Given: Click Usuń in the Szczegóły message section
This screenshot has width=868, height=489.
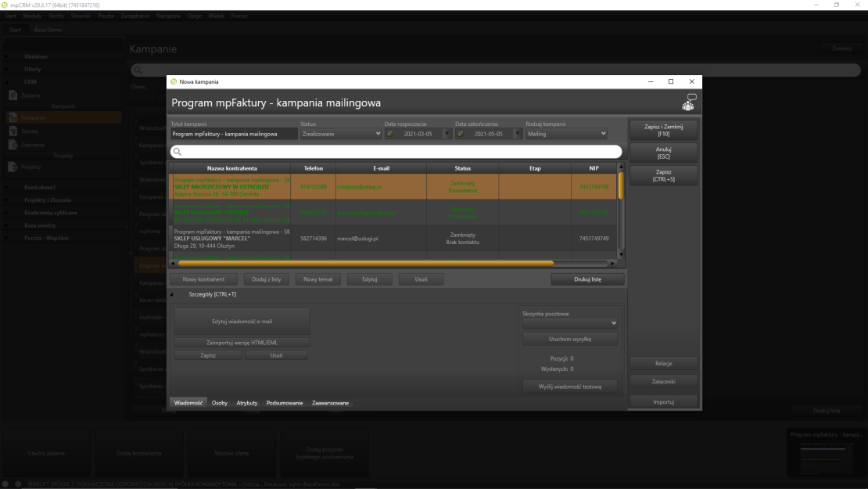Looking at the screenshot, I should coord(276,355).
